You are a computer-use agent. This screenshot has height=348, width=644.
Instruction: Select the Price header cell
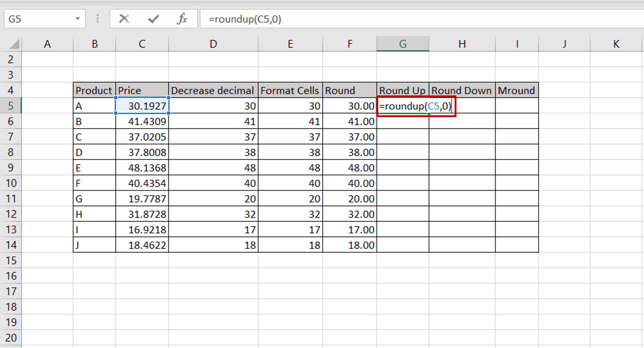pos(142,91)
